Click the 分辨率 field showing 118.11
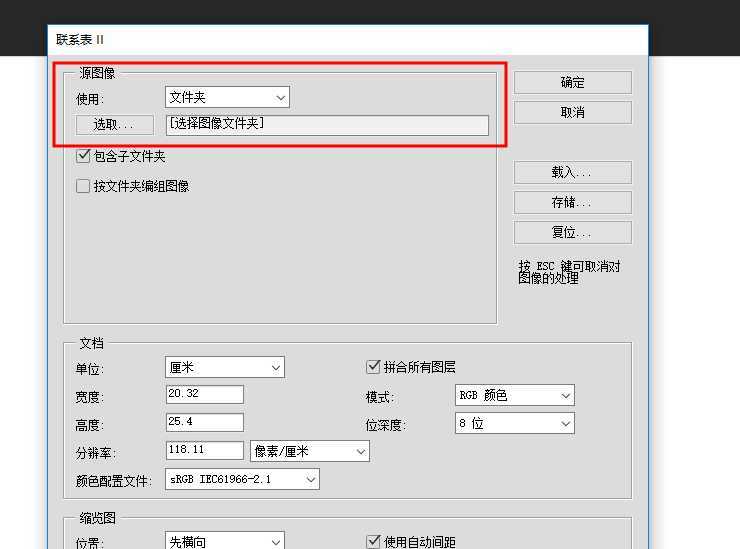The image size is (740, 549). click(x=204, y=450)
